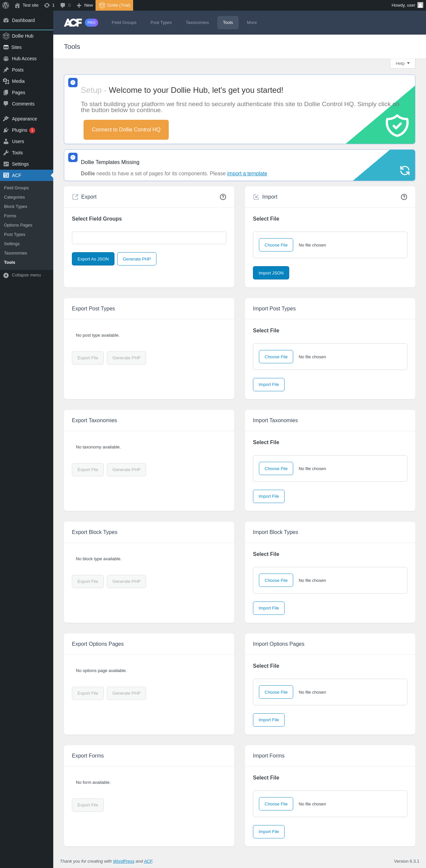Click the ACF link in footer
The image size is (426, 868).
click(148, 861)
